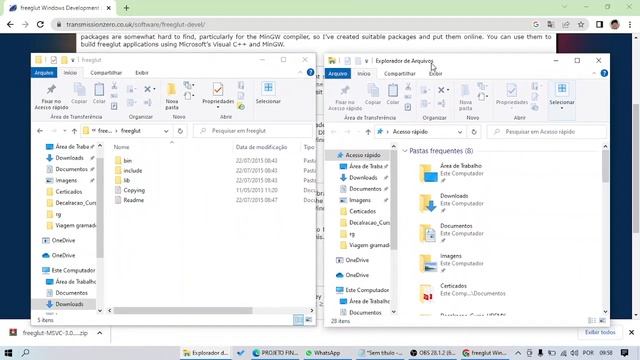Open help icon in freeglut window
The image size is (640, 360).
pyautogui.click(x=310, y=72)
